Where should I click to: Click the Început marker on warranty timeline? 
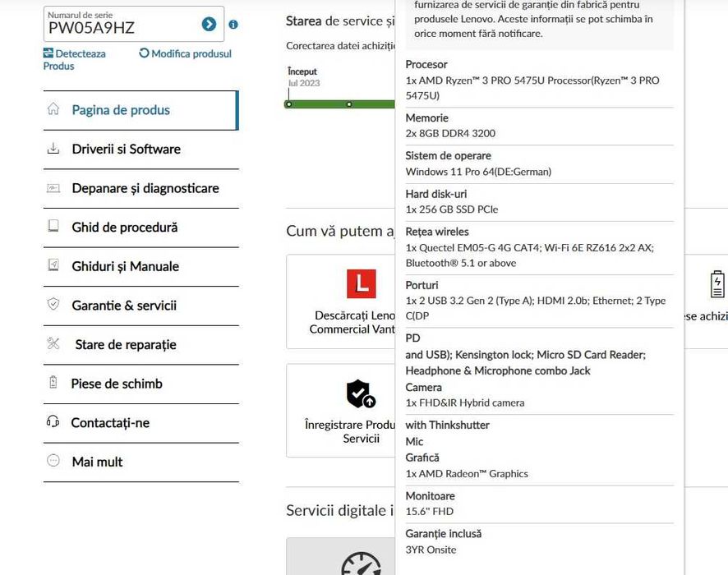(x=288, y=104)
